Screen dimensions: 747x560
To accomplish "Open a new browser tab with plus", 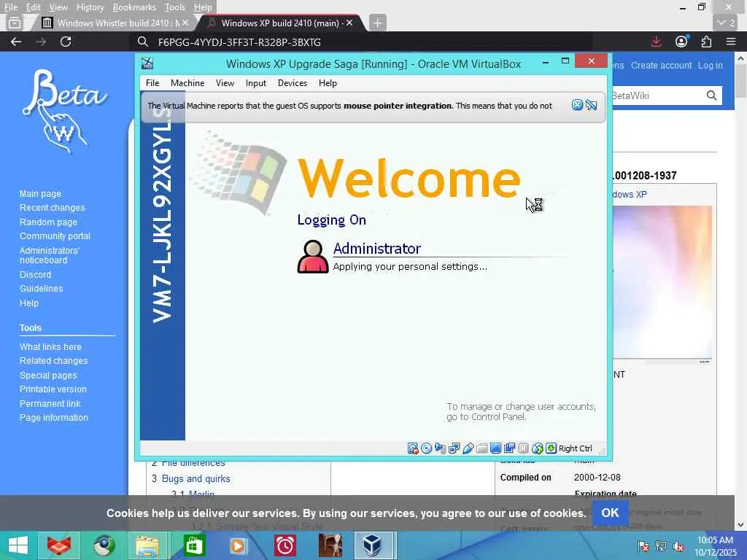I will coord(377,23).
